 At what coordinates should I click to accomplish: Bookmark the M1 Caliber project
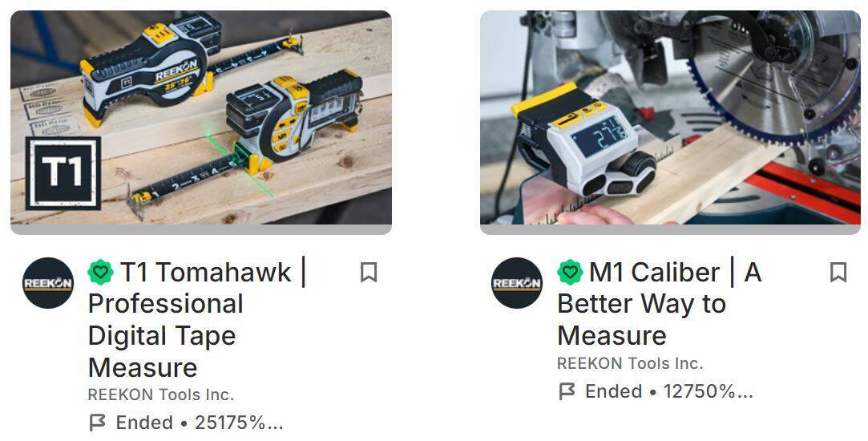(x=838, y=272)
